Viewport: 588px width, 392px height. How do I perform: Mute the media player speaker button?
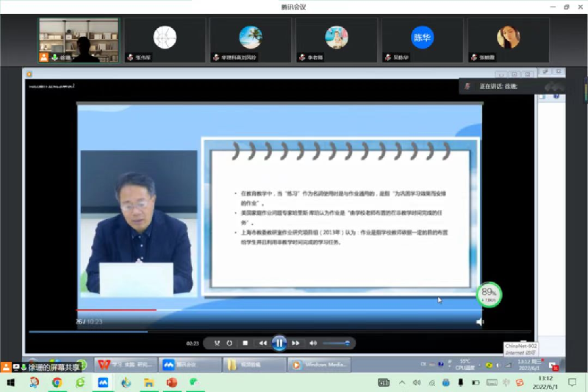point(313,343)
